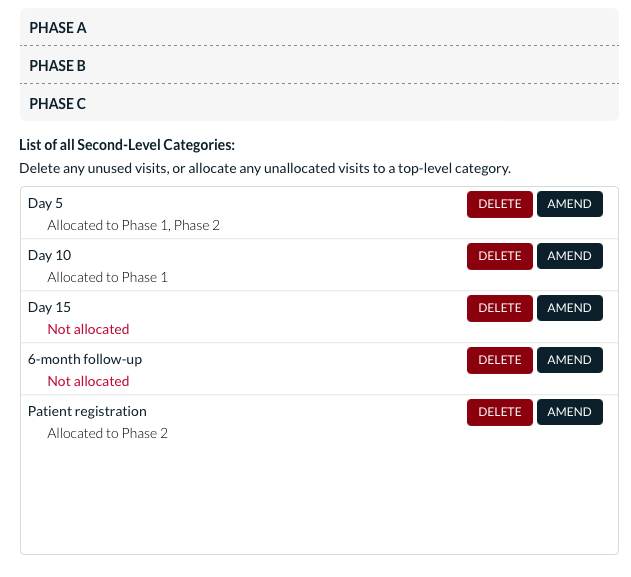631x577 pixels.
Task: Delete the 6-month follow-up visit
Action: (499, 360)
